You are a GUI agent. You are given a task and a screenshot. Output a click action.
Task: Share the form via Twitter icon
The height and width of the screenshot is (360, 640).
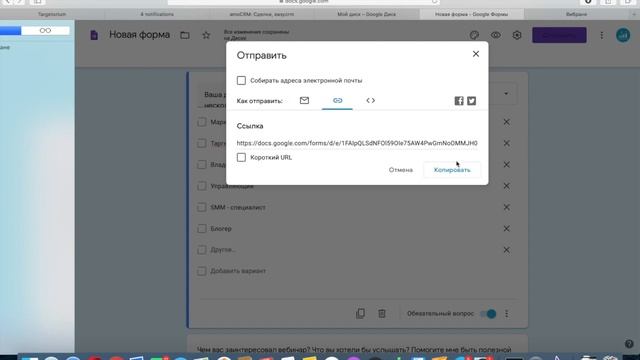pyautogui.click(x=471, y=101)
